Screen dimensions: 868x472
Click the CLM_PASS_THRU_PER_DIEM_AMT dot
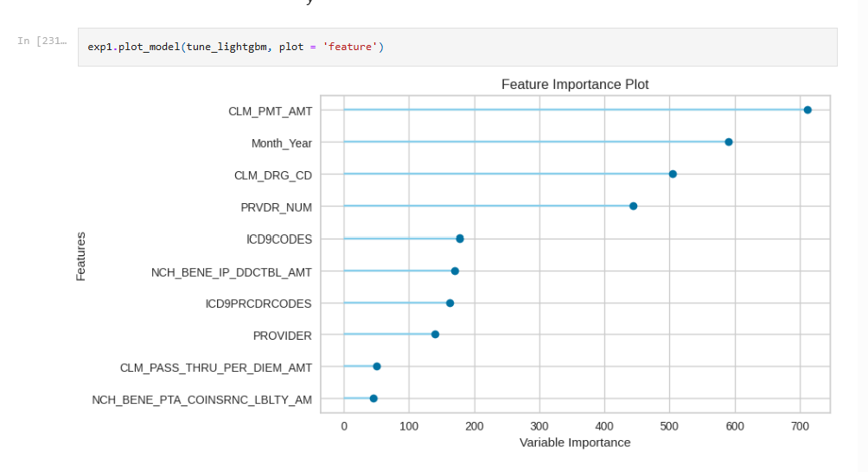(x=376, y=367)
